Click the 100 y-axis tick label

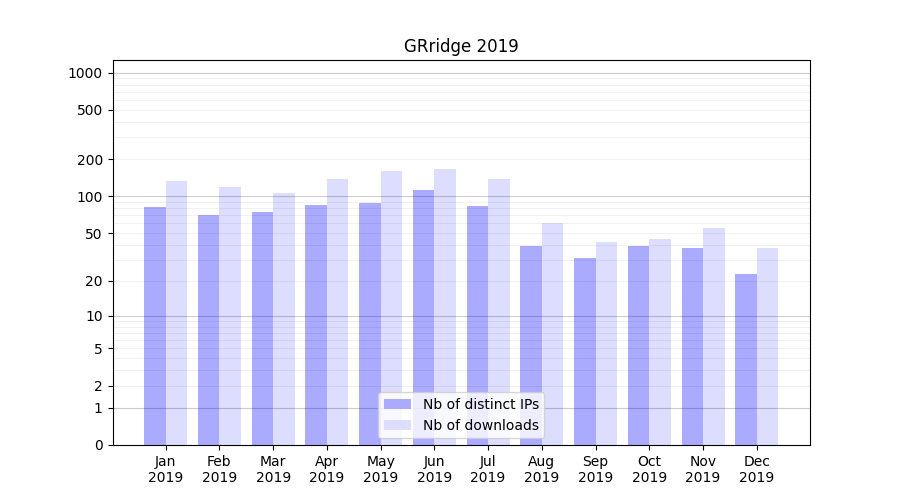click(x=89, y=197)
